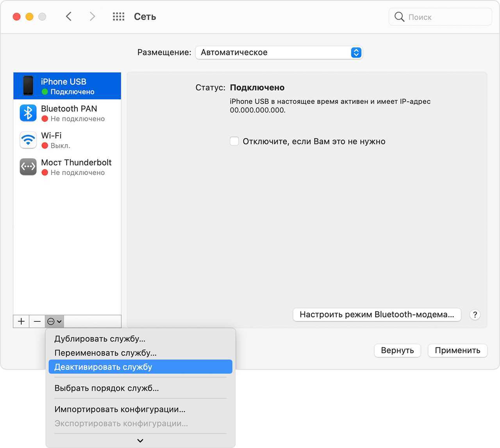This screenshot has width=500, height=448.
Task: Click the iPhone device icon
Action: [x=28, y=86]
